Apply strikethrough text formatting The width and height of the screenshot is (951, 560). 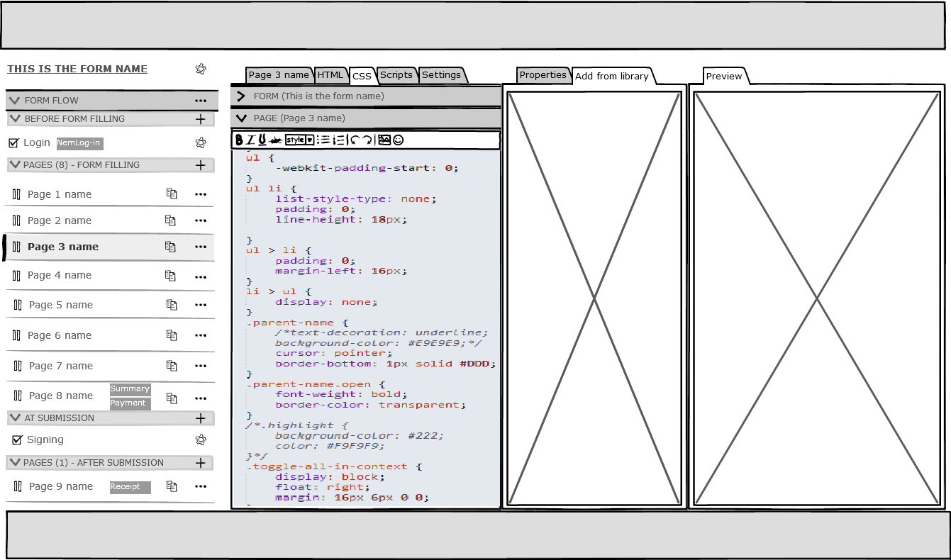click(276, 140)
